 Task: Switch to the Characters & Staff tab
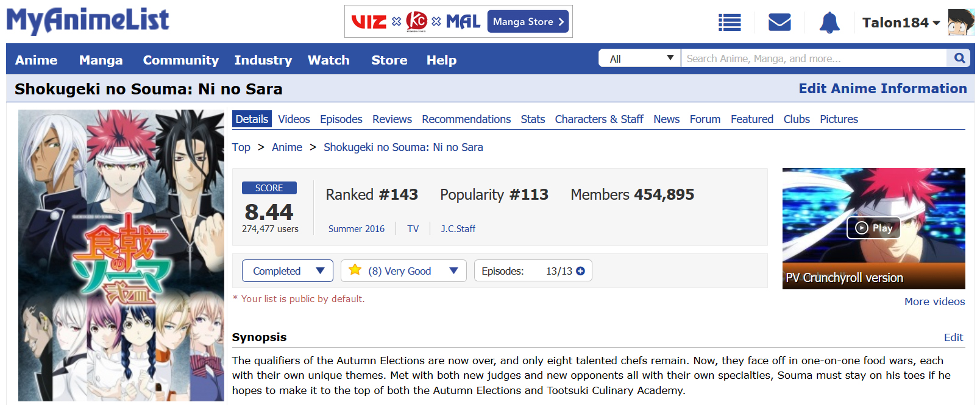pyautogui.click(x=598, y=119)
